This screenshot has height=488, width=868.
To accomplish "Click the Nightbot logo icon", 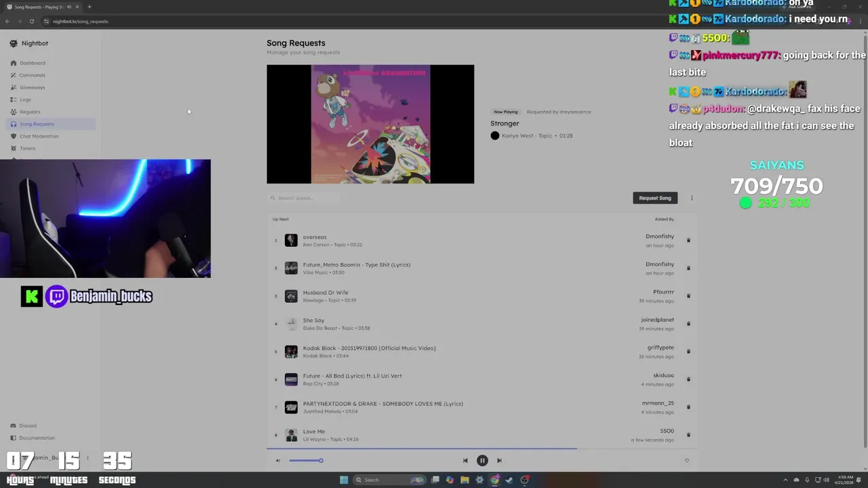I will [13, 43].
